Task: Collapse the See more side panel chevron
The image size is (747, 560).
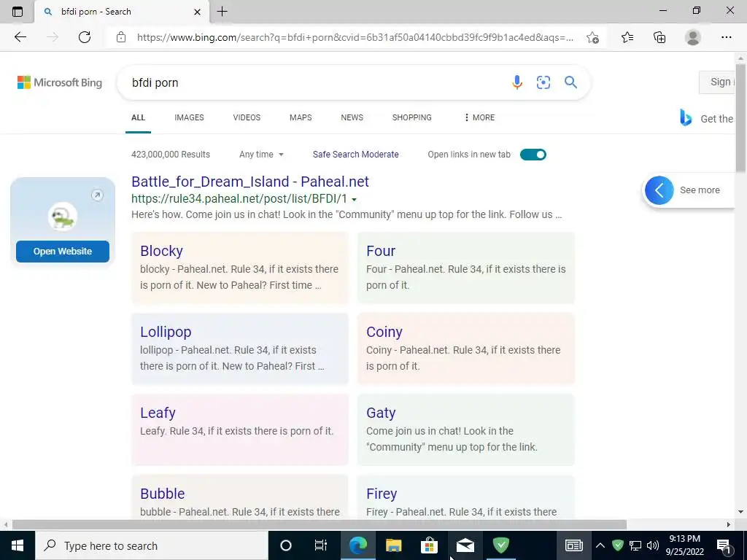Action: [x=659, y=190]
